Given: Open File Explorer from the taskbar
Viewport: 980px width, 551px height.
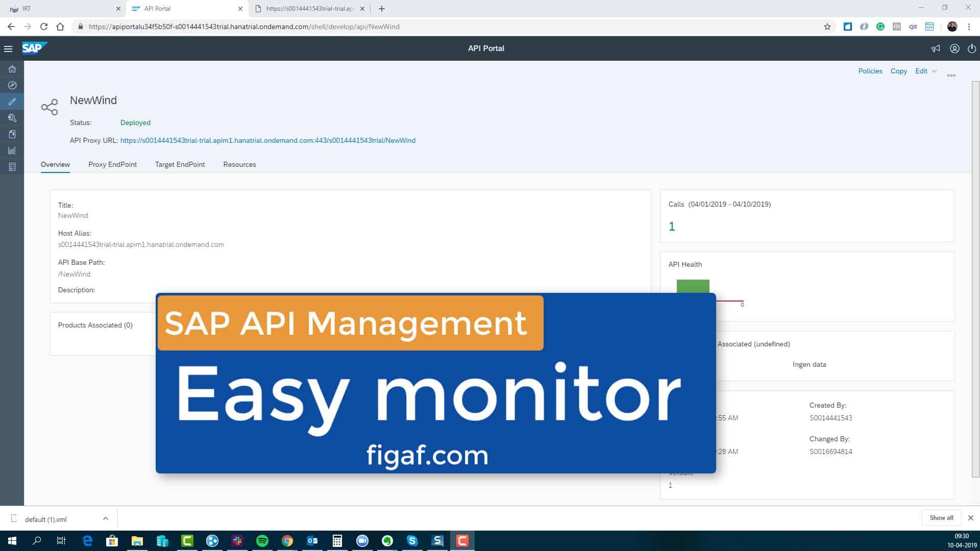Looking at the screenshot, I should tap(137, 541).
